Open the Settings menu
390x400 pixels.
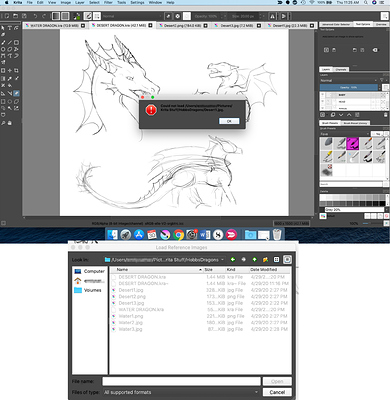coord(137,2)
